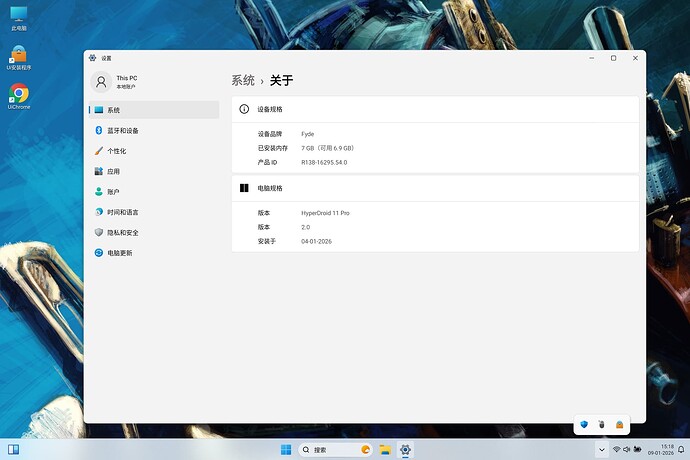The height and width of the screenshot is (460, 690).
Task: Open PC Update (电脑更新) section
Action: pyautogui.click(x=119, y=253)
